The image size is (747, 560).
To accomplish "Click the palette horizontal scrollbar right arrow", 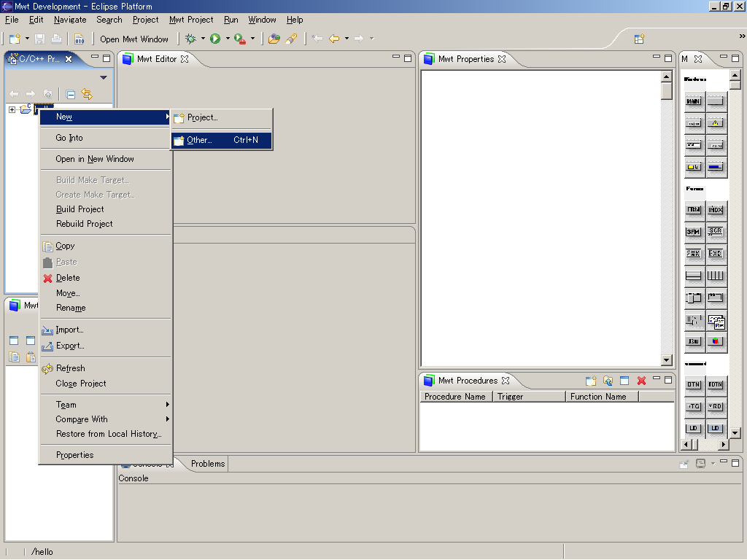I will (x=723, y=444).
